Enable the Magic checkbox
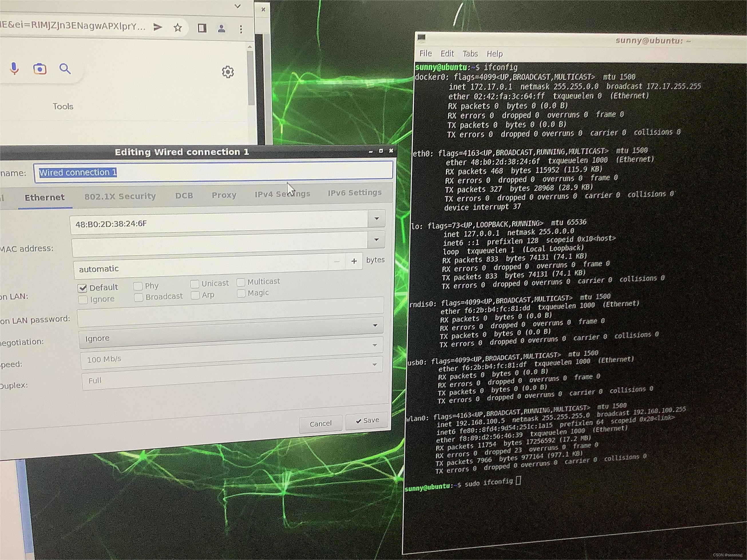 click(x=241, y=293)
